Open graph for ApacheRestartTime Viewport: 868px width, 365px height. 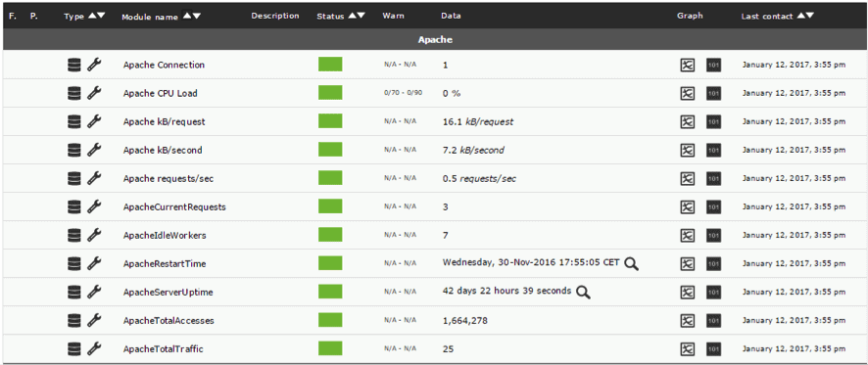pos(688,264)
